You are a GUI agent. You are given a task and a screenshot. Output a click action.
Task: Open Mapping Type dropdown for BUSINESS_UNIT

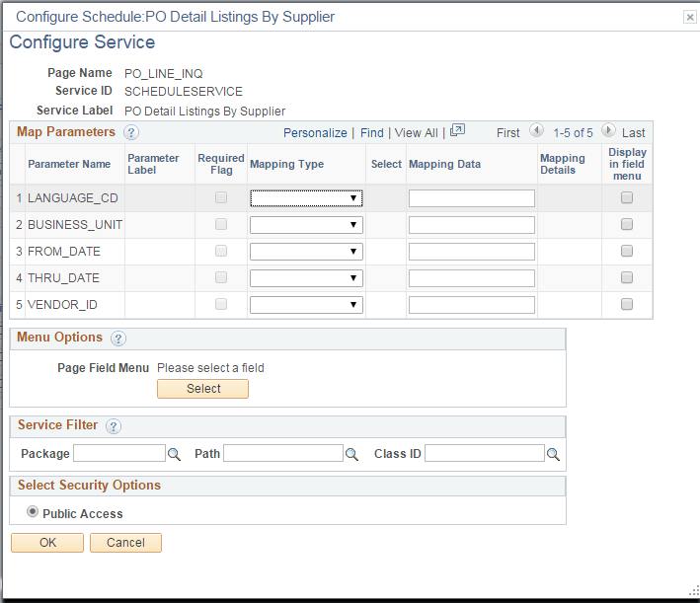[306, 225]
